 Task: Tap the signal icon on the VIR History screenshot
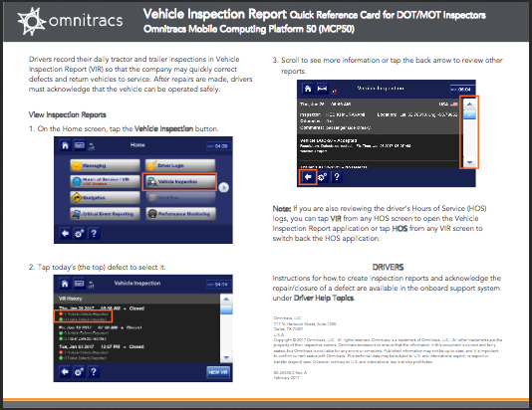91,285
